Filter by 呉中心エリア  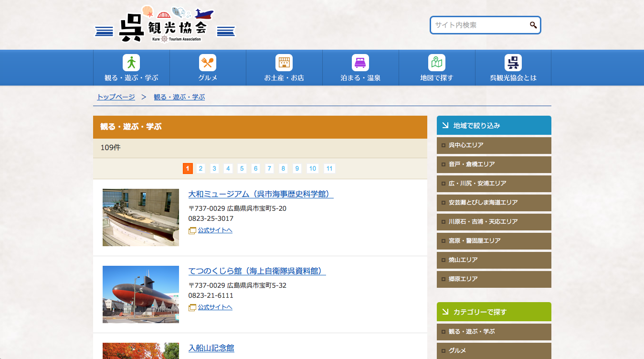pos(494,145)
